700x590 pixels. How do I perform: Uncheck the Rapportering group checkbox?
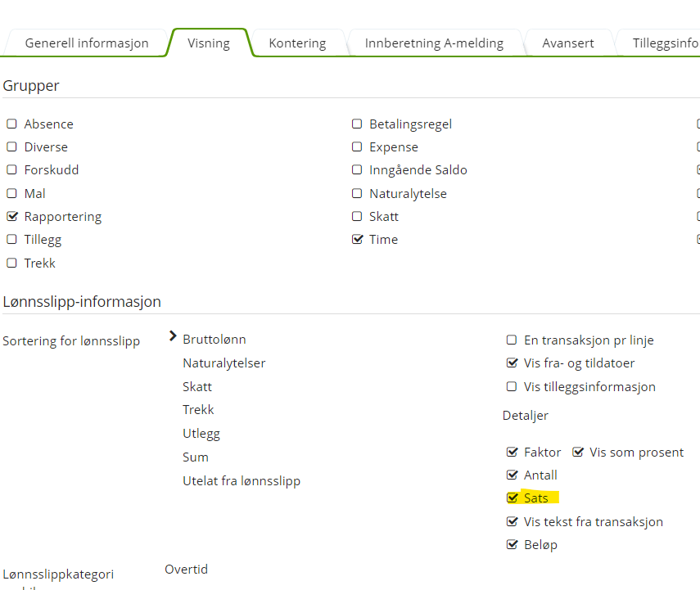12,218
